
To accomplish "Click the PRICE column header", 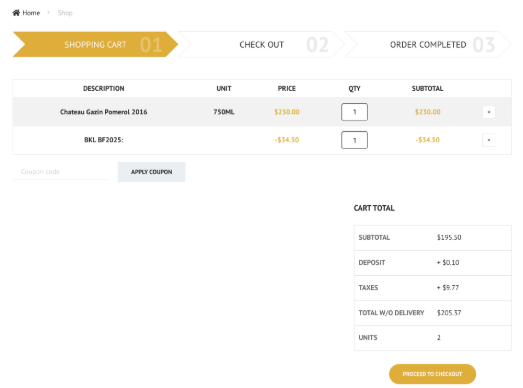I will click(x=287, y=89).
